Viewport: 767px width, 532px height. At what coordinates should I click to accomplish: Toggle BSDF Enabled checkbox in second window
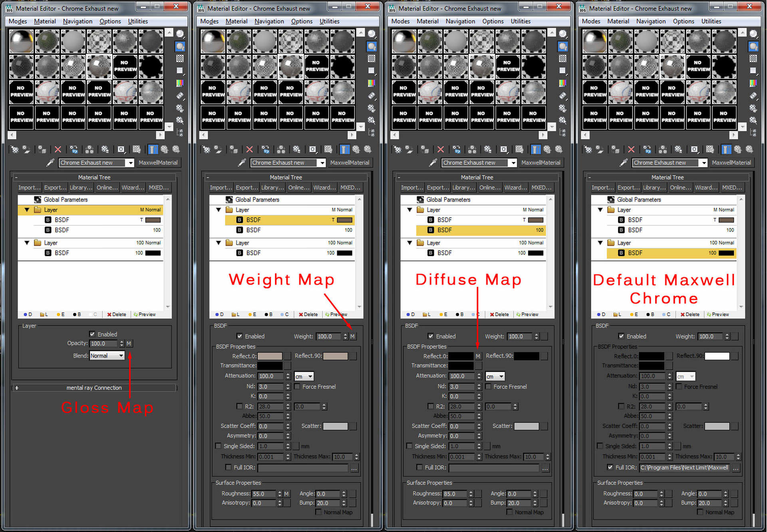239,336
